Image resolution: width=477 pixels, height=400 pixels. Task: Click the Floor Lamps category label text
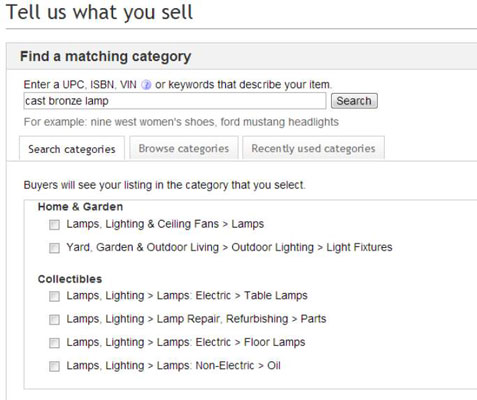point(186,342)
